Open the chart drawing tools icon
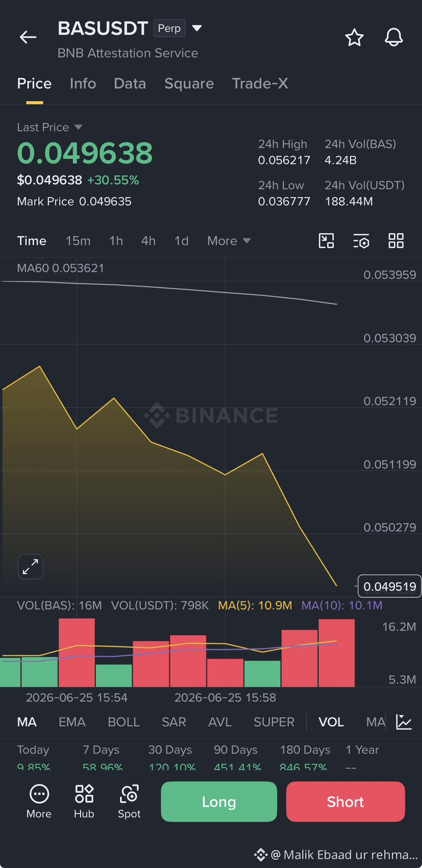The image size is (422, 868). click(x=326, y=241)
